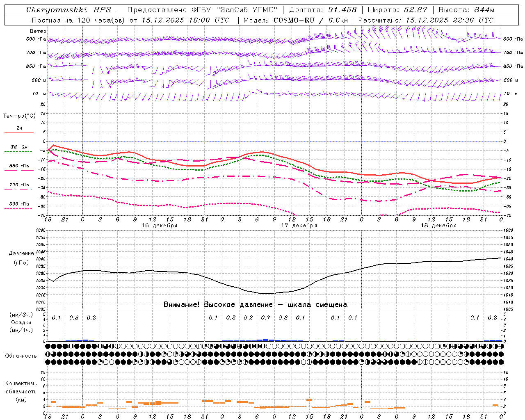Click the model label COSMO-RU / 6.6км

(x=311, y=20)
